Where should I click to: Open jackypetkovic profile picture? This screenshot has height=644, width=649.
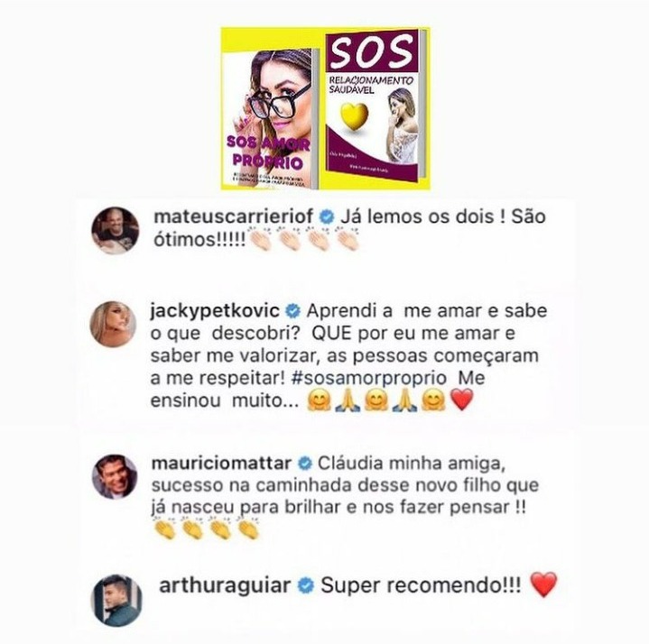coord(113,324)
